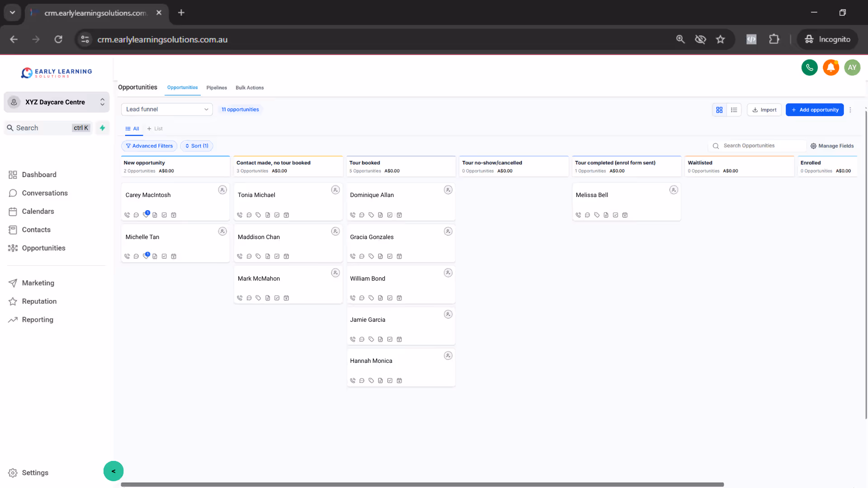Image resolution: width=868 pixels, height=488 pixels.
Task: Expand the XYZ Daycare Centre account switcher
Action: (x=57, y=102)
